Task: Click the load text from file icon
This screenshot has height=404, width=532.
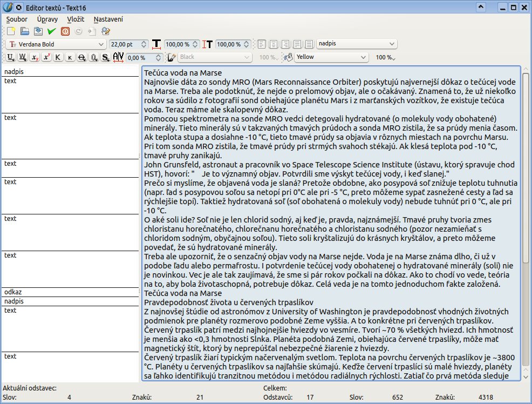Action: click(x=24, y=31)
